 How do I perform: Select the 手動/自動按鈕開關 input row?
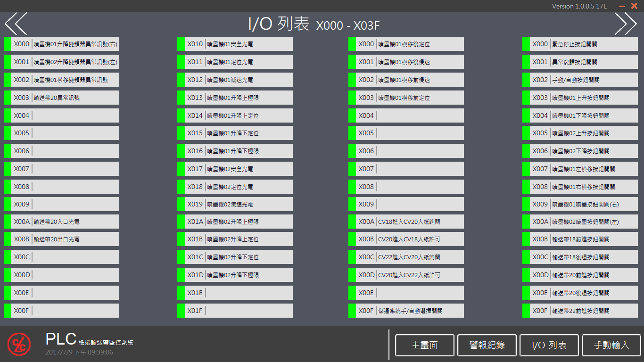pos(583,80)
